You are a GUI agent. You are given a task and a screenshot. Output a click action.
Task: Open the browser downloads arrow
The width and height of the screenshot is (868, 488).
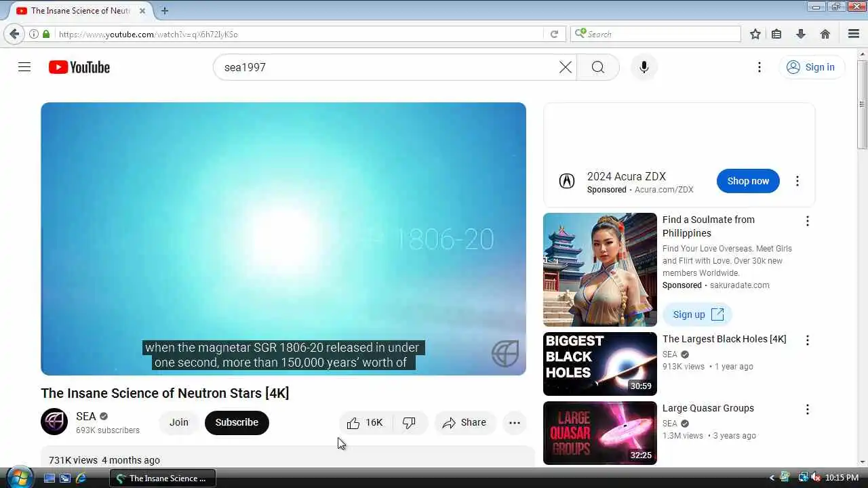click(801, 34)
